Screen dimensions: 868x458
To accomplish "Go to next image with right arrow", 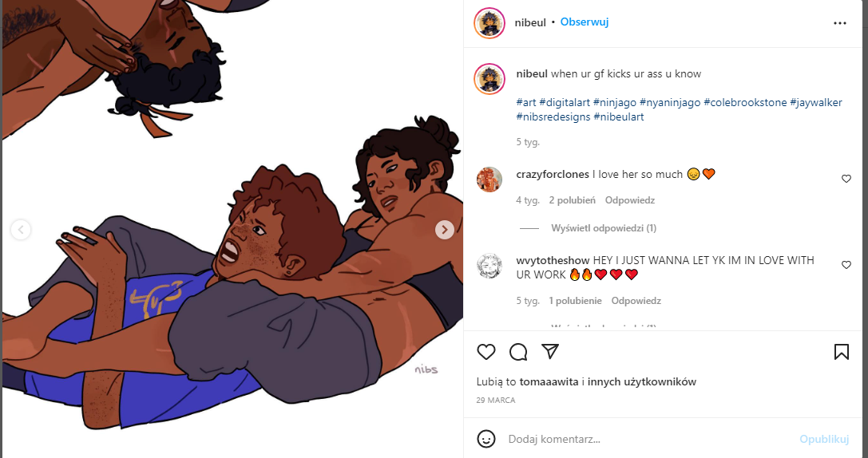I will click(x=445, y=229).
